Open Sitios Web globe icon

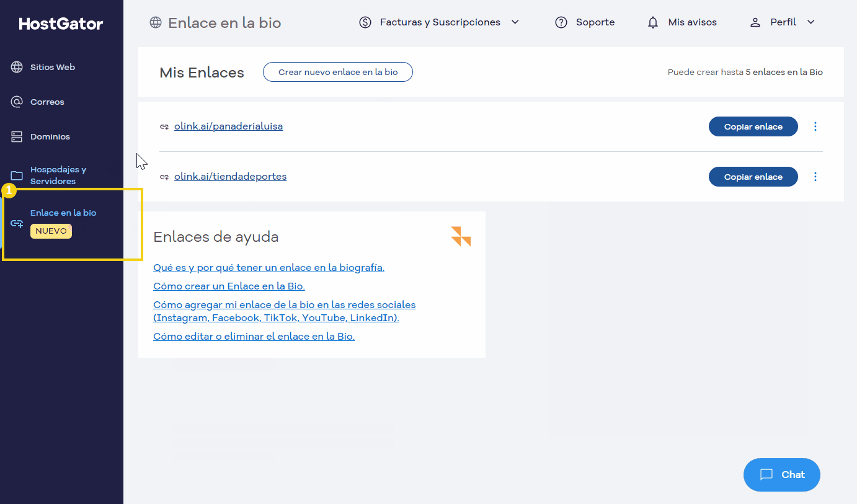17,67
